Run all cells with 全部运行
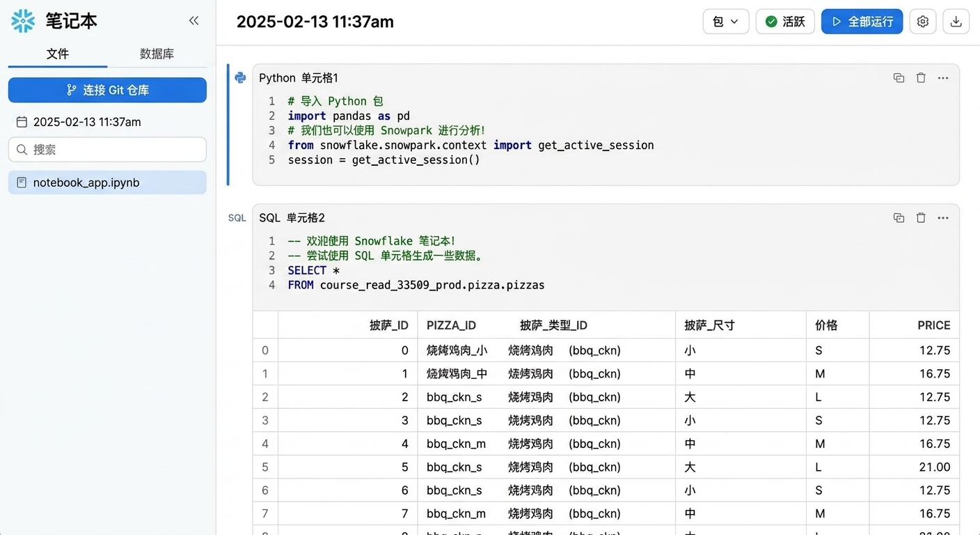This screenshot has height=535, width=980. coord(862,22)
